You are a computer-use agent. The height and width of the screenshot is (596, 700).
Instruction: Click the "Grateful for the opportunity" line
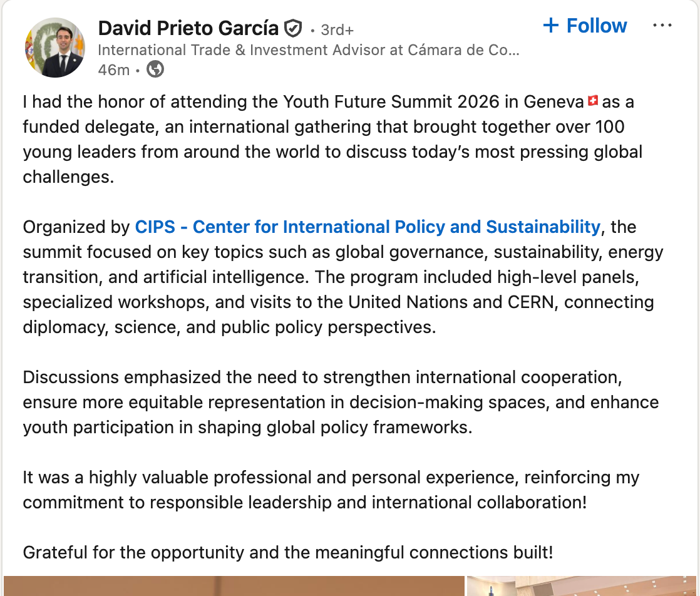pos(288,552)
